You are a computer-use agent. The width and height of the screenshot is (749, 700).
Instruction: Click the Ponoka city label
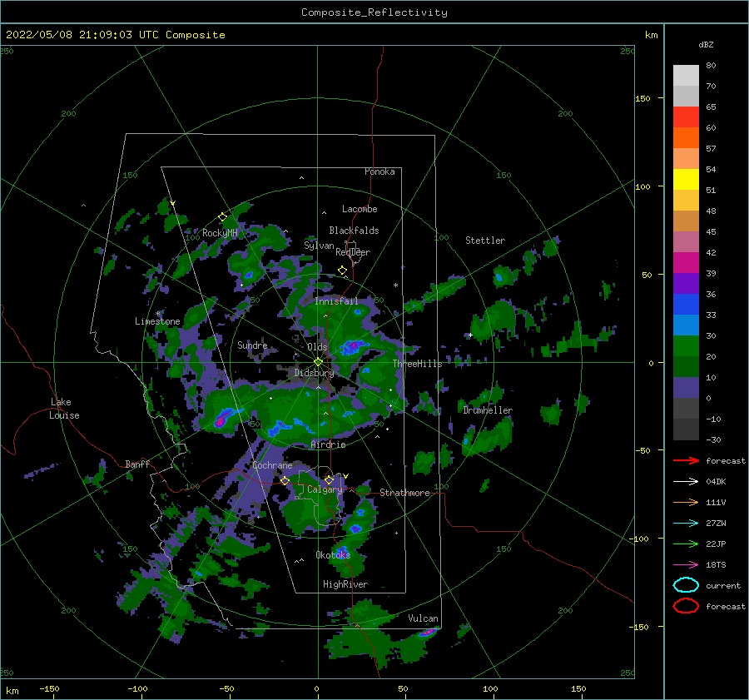[379, 171]
